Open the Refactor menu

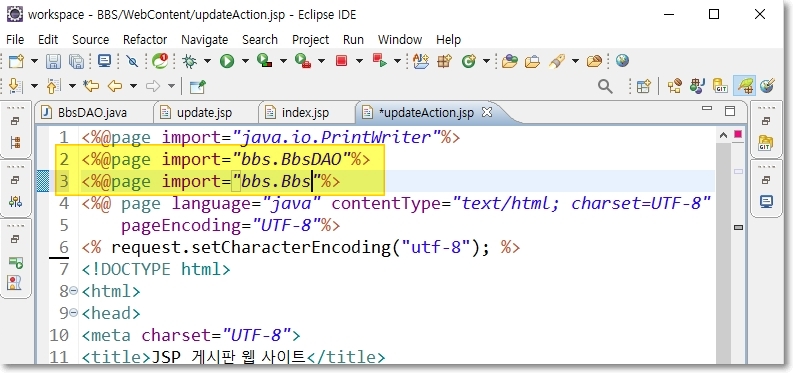(145, 39)
